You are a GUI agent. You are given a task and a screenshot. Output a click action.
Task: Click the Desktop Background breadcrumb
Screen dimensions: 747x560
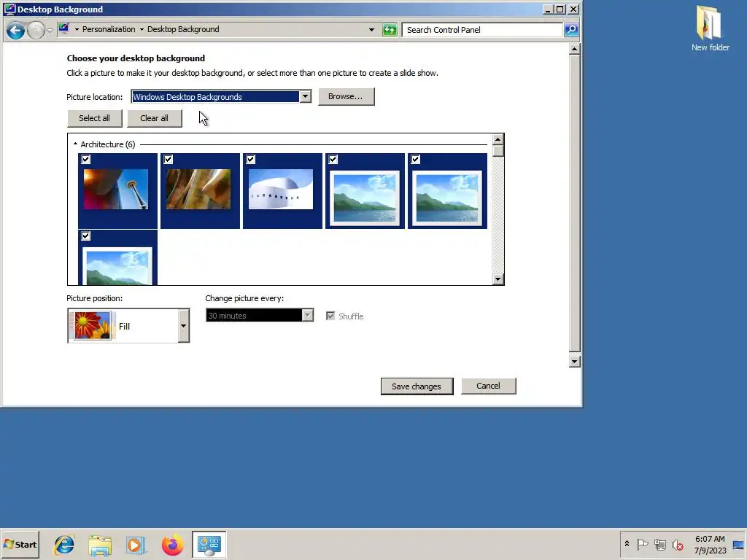click(183, 29)
